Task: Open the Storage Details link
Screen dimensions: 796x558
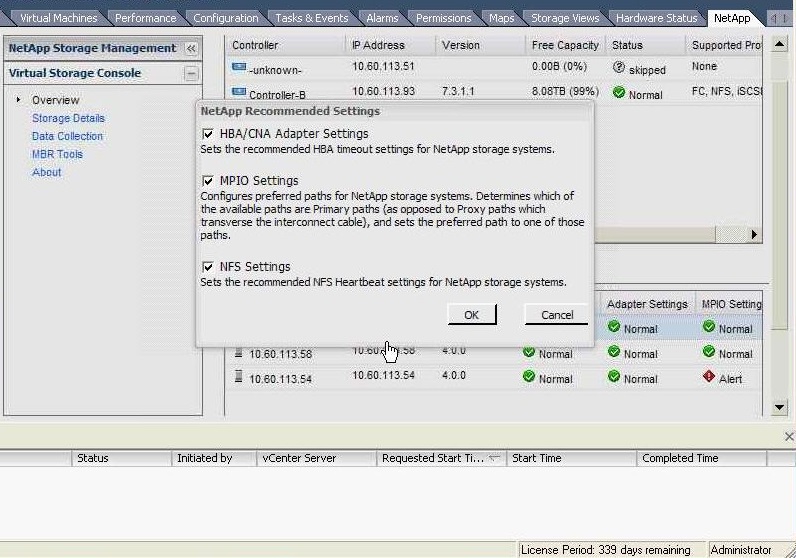Action: [x=68, y=118]
